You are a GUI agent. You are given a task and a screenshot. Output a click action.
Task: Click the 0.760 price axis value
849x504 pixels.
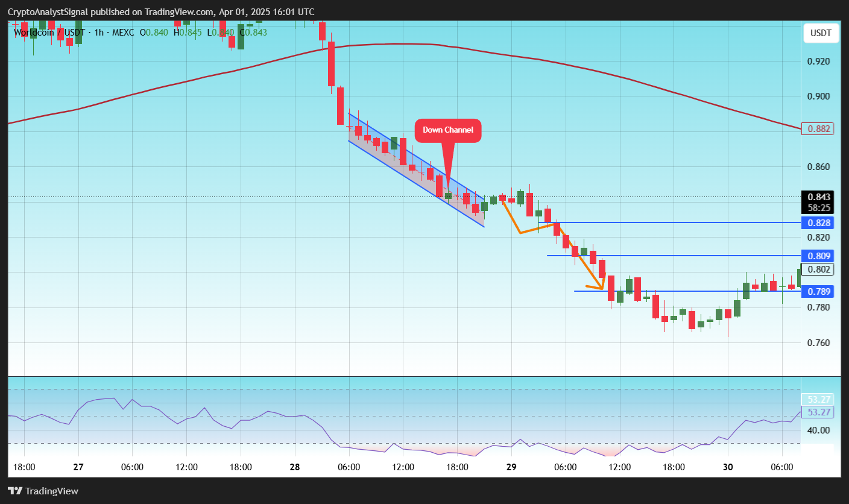coord(817,343)
